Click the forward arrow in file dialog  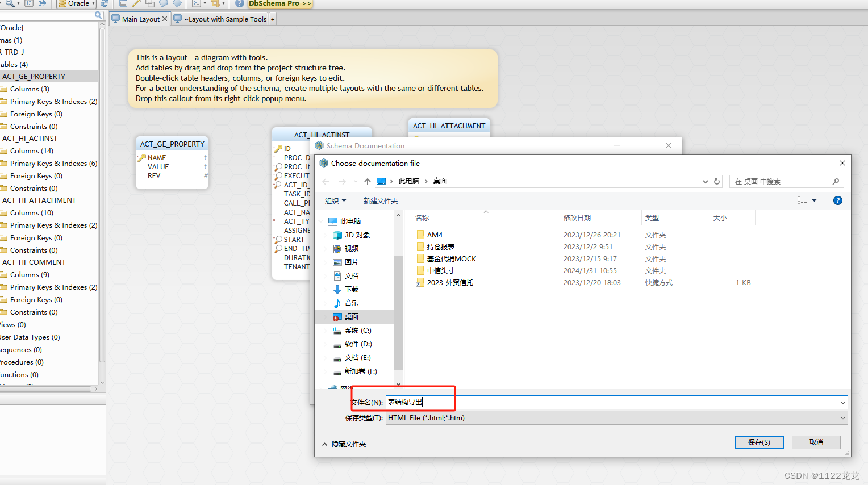[x=343, y=182]
